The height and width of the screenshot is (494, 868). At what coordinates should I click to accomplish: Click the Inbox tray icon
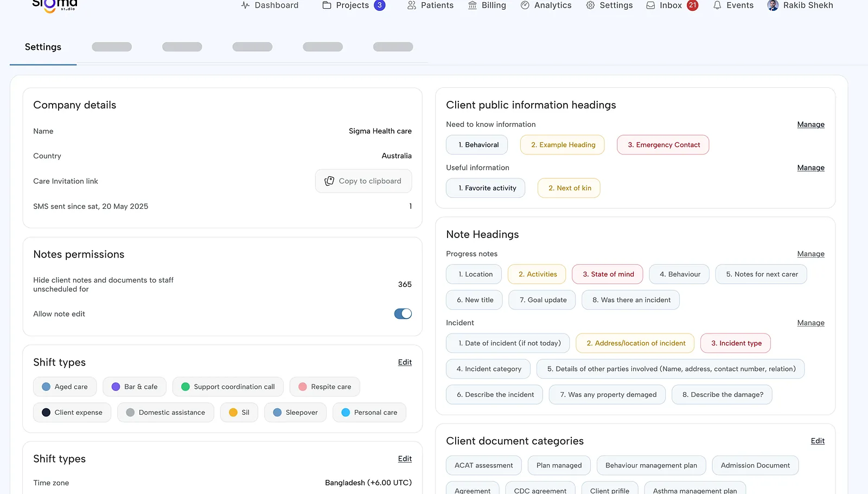(x=650, y=5)
